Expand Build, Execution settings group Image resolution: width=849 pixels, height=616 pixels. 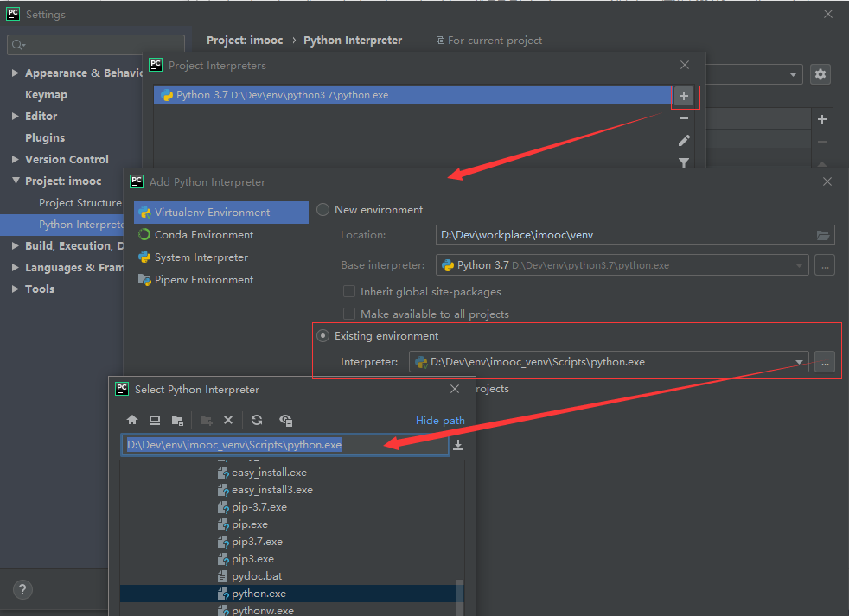pos(16,245)
